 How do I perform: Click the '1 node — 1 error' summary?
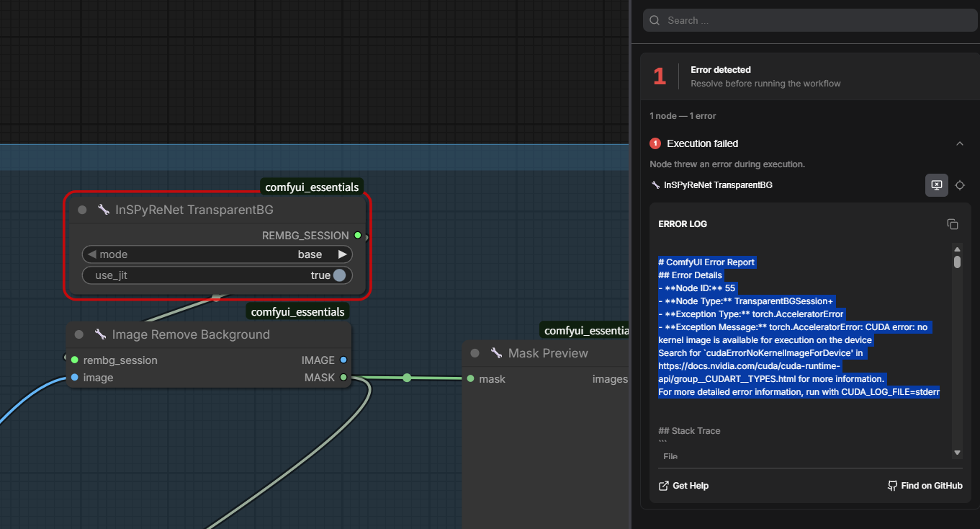[x=683, y=116]
